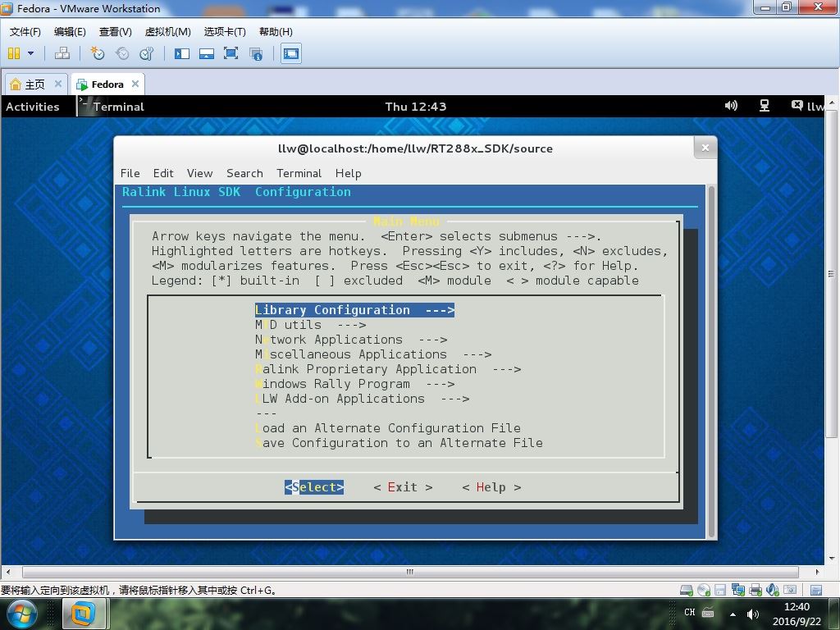
Task: Open the 虚拟机(M) menu
Action: pos(167,32)
